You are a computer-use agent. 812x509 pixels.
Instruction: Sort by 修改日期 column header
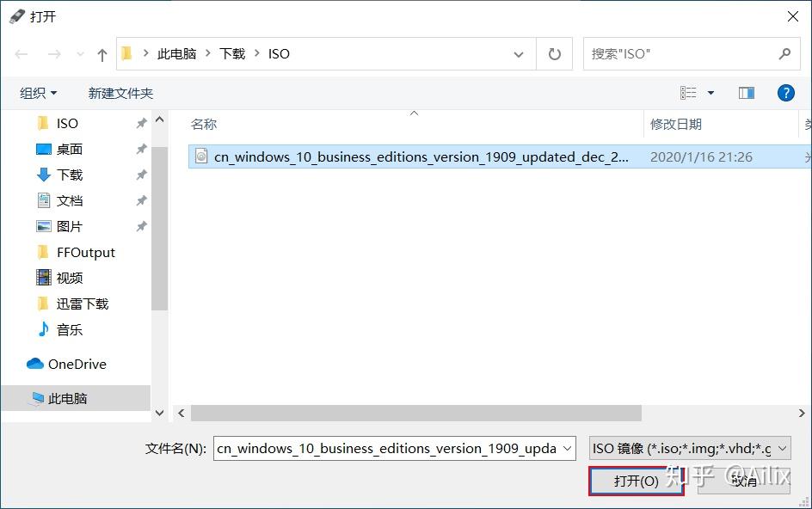coord(676,125)
